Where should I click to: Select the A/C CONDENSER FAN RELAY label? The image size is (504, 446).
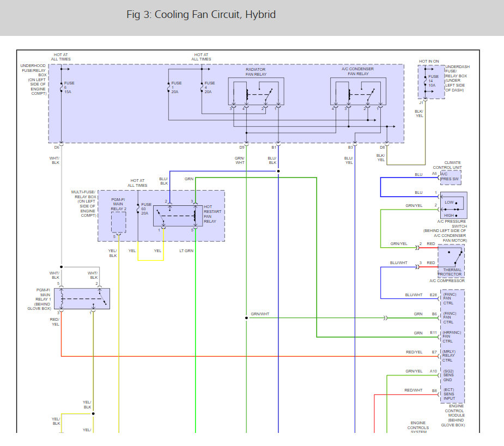[358, 71]
